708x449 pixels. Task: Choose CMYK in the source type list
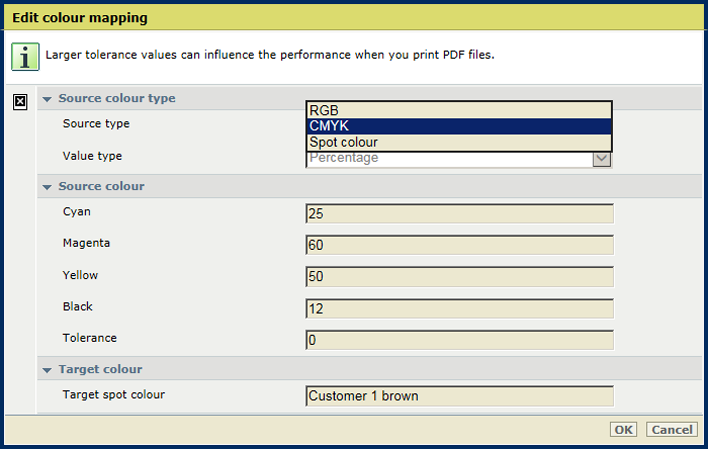point(459,126)
